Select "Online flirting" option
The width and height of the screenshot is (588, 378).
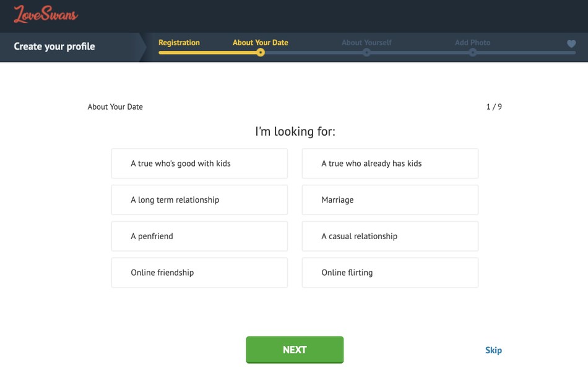(390, 273)
